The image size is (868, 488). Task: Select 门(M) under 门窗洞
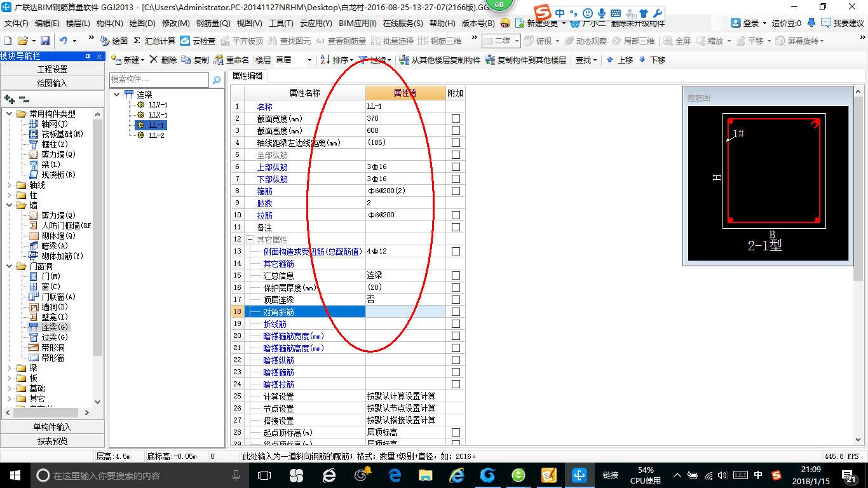(x=51, y=276)
